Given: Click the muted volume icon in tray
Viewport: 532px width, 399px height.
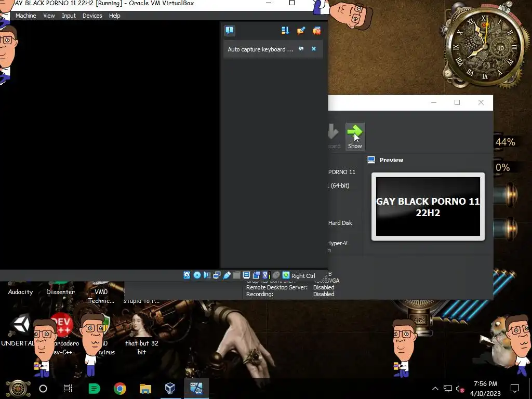Looking at the screenshot, I should coord(460,389).
